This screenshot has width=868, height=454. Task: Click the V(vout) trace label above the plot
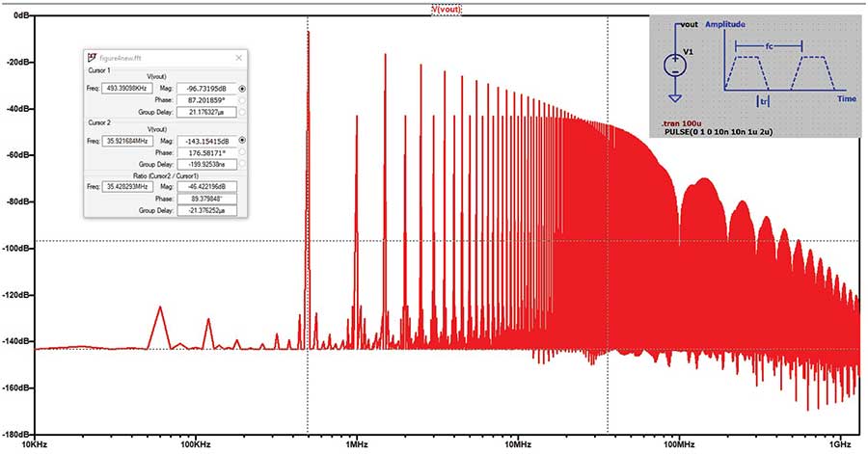[447, 9]
